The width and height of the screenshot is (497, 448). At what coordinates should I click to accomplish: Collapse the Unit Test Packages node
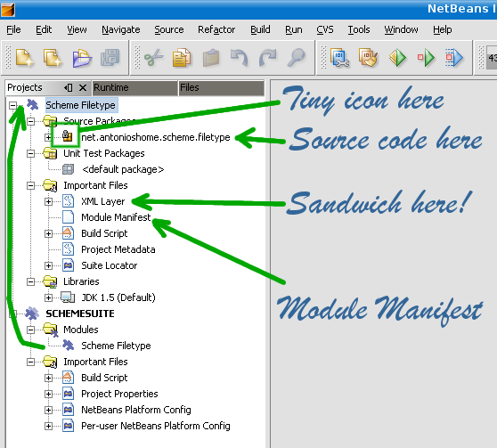click(x=31, y=153)
